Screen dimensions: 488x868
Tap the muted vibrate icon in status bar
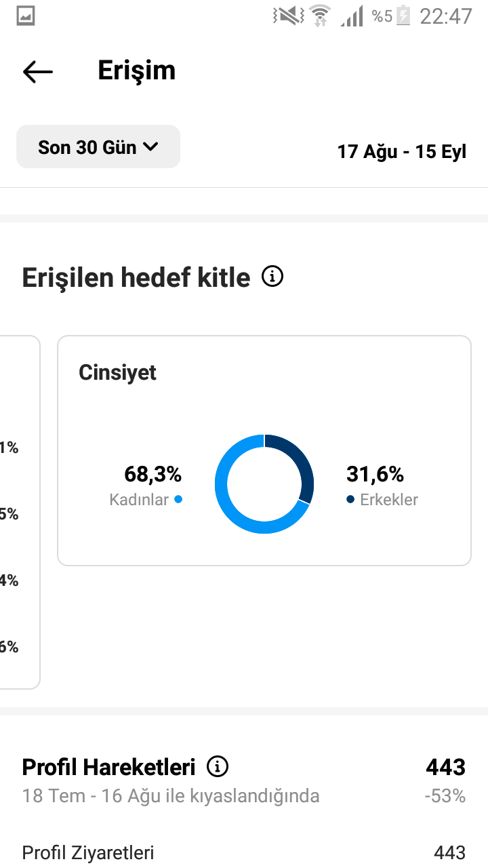[x=287, y=16]
